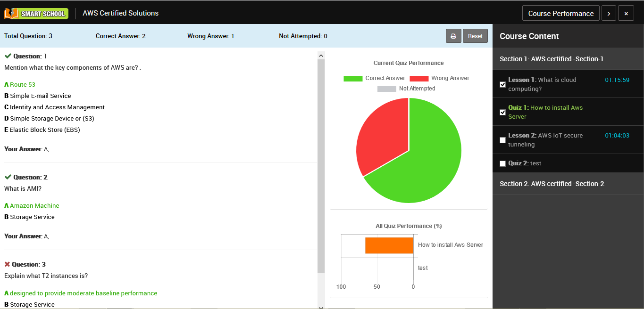Expand Section 2: AWS certified -Section-2
Image resolution: width=644 pixels, height=309 pixels.
(568, 184)
